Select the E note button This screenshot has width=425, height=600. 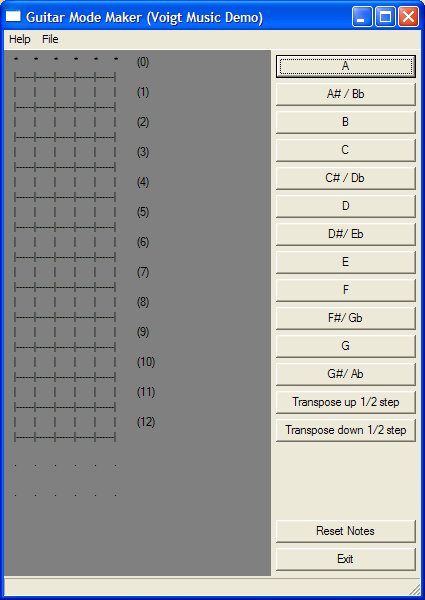coord(345,262)
